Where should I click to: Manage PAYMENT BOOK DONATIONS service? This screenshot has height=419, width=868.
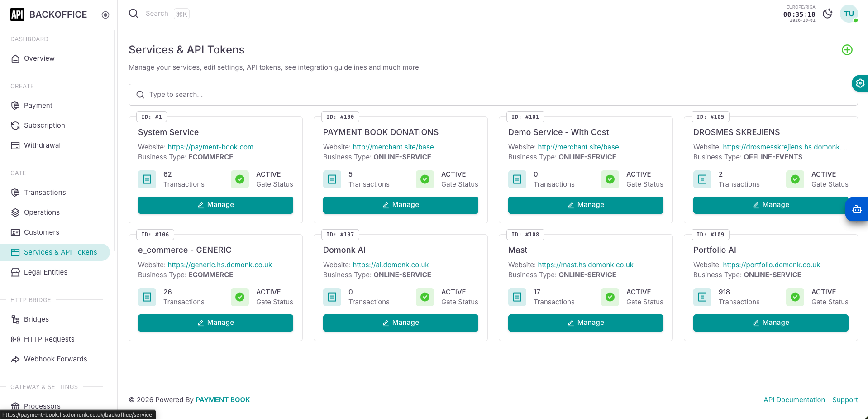tap(401, 205)
